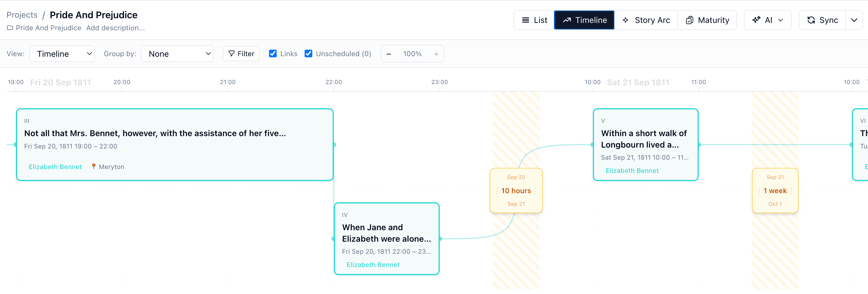Click the Meryton location pin icon
The image size is (868, 294).
pyautogui.click(x=94, y=166)
